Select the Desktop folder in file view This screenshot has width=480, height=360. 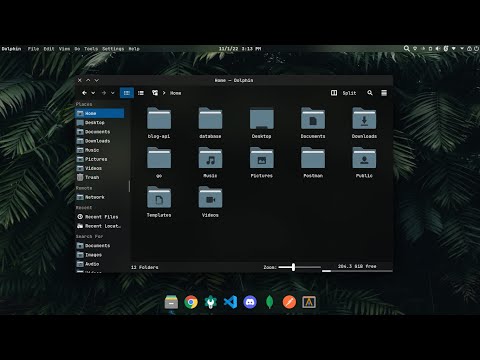pos(262,118)
